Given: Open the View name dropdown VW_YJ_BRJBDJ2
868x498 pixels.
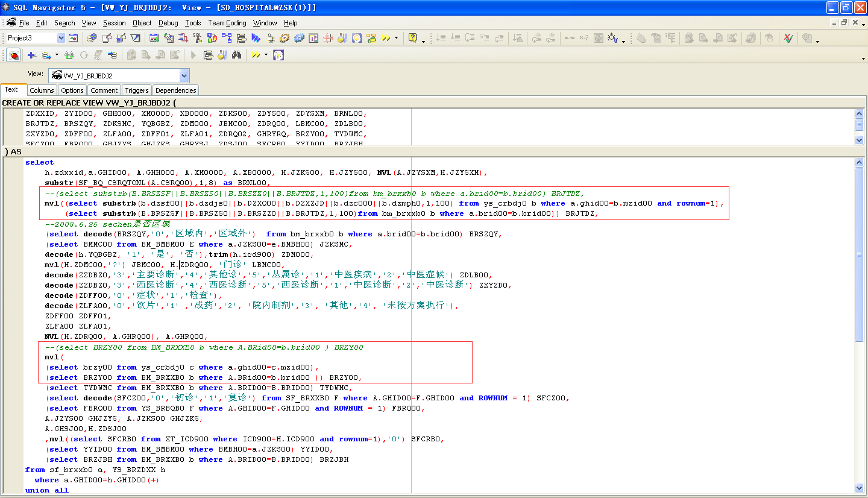Looking at the screenshot, I should click(x=184, y=76).
